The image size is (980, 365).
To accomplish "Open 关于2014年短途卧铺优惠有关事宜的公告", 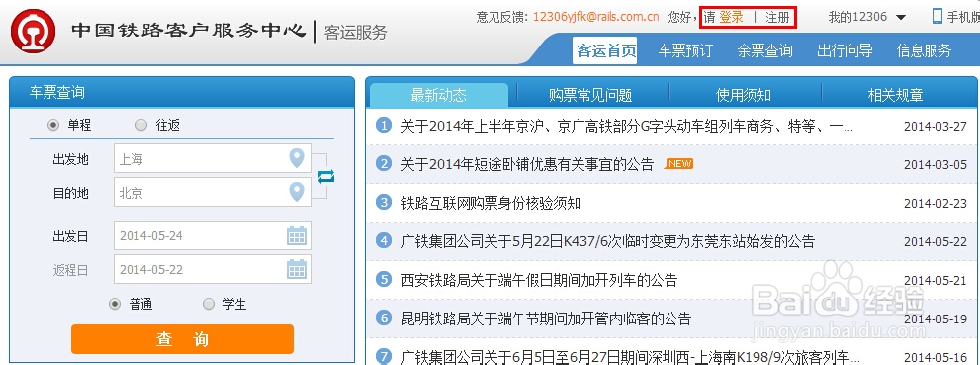I will 527,164.
